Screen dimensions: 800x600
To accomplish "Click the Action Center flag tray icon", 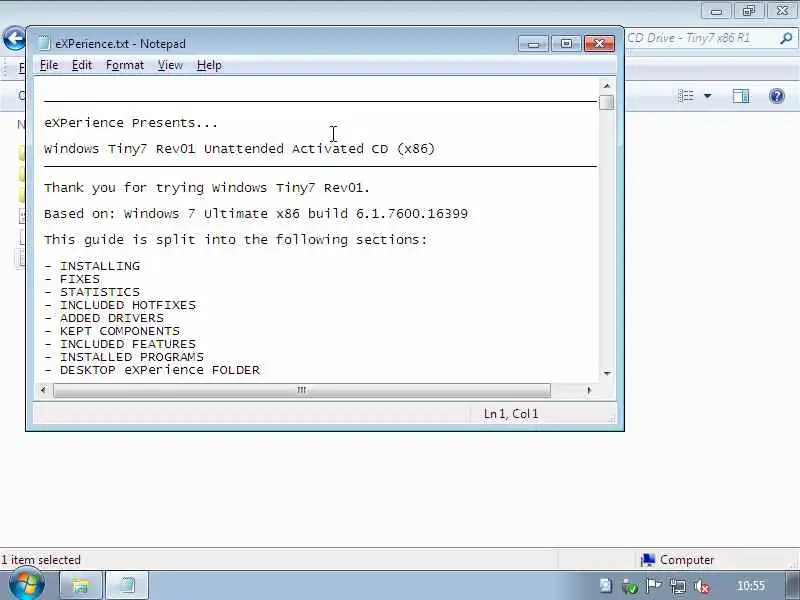I will pyautogui.click(x=653, y=586).
